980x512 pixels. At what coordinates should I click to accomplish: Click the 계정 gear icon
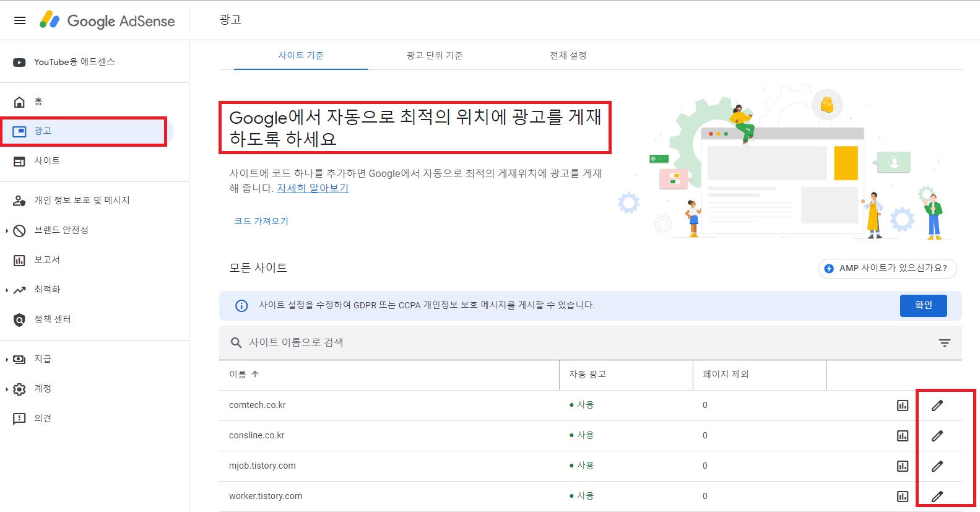[x=19, y=389]
